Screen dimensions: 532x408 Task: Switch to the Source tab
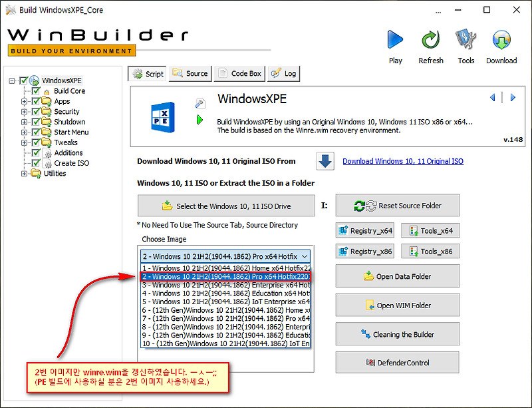pos(190,73)
